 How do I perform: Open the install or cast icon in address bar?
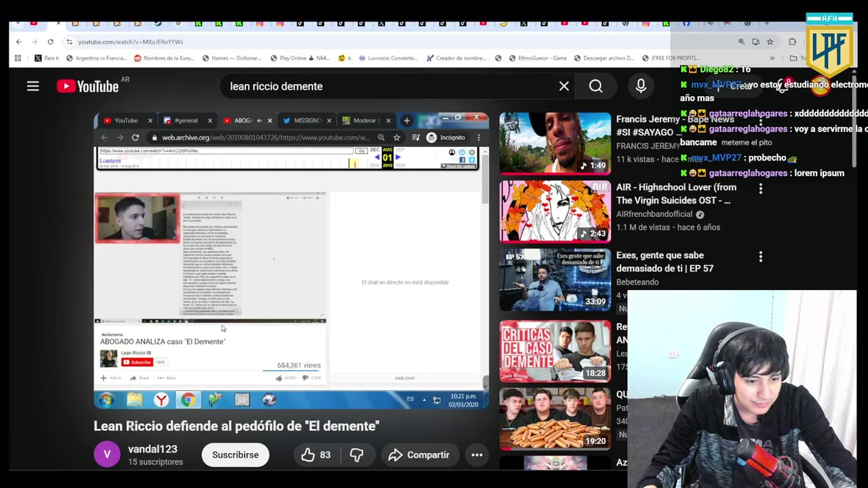click(755, 41)
